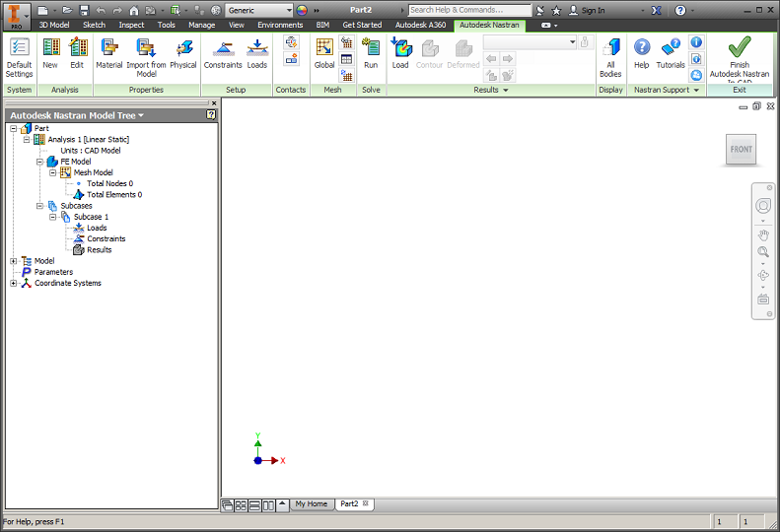Image resolution: width=780 pixels, height=532 pixels.
Task: Open the Results panel dropdown arrow
Action: coord(506,90)
